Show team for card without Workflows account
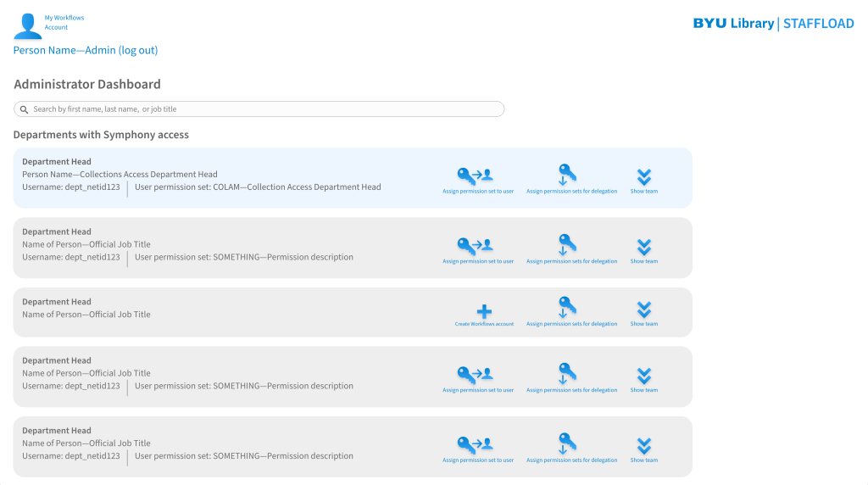The height and width of the screenshot is (485, 868). [x=643, y=310]
